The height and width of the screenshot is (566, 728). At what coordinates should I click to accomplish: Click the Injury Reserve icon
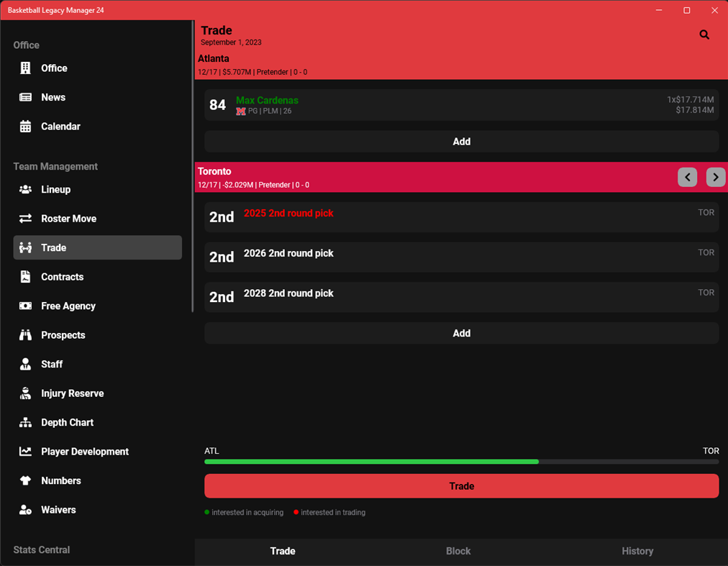[x=25, y=393]
